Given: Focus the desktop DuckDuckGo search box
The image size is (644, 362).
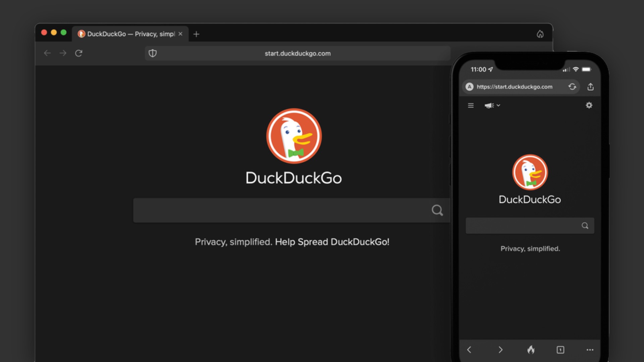Looking at the screenshot, I should (x=291, y=210).
